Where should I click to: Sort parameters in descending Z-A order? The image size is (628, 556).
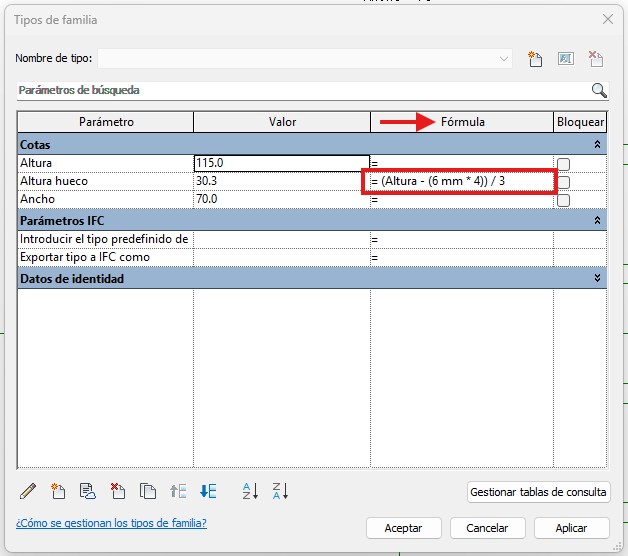[280, 491]
